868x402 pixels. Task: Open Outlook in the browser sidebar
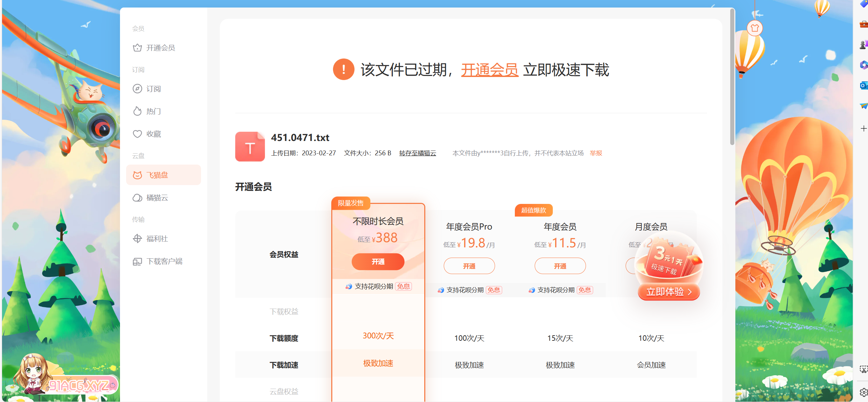click(x=863, y=85)
